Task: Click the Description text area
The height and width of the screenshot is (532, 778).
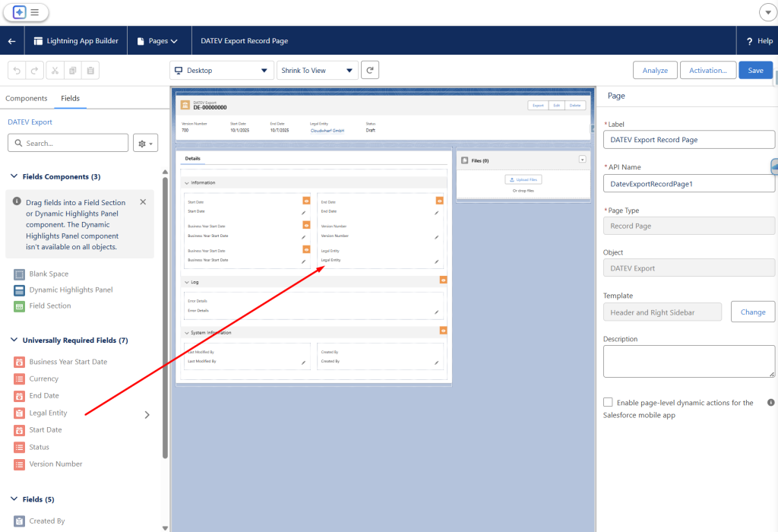Action: [688, 361]
